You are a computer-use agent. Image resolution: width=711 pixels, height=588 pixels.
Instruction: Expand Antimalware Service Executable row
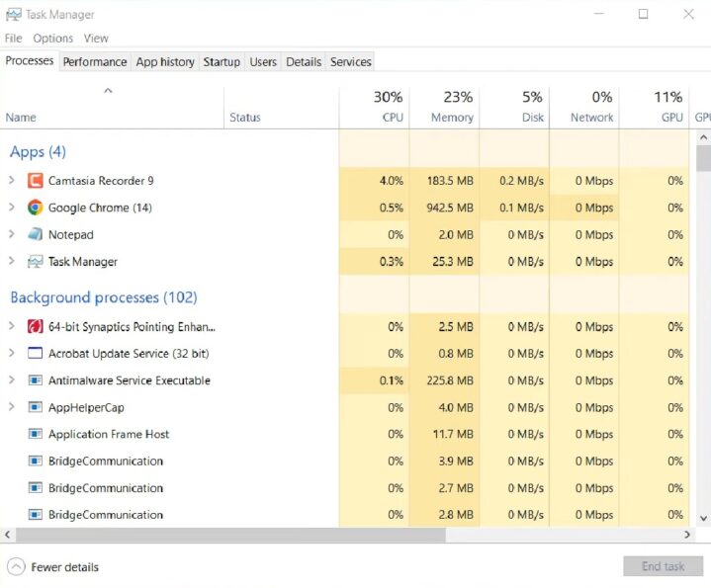pos(12,379)
